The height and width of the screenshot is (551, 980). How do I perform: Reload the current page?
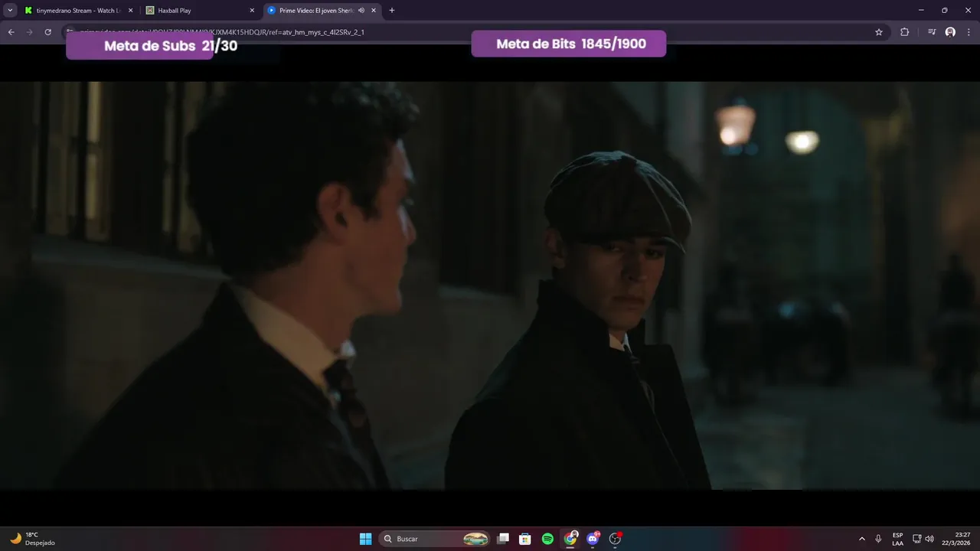pyautogui.click(x=48, y=32)
